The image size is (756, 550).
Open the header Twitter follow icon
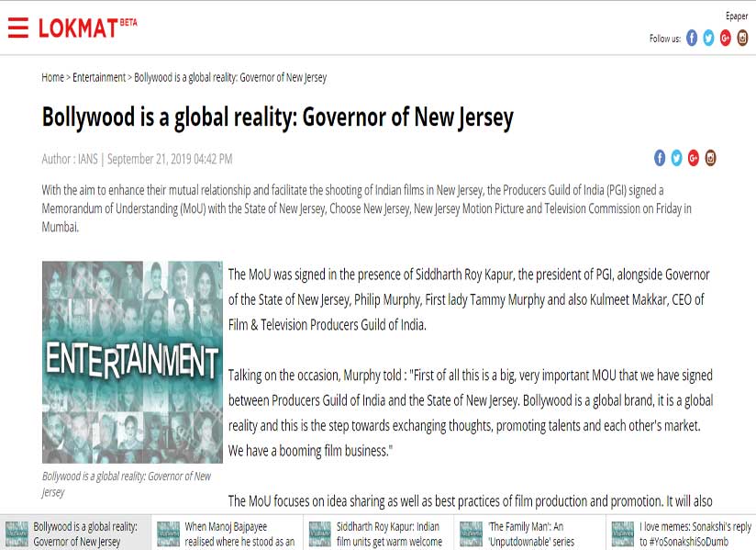point(708,38)
